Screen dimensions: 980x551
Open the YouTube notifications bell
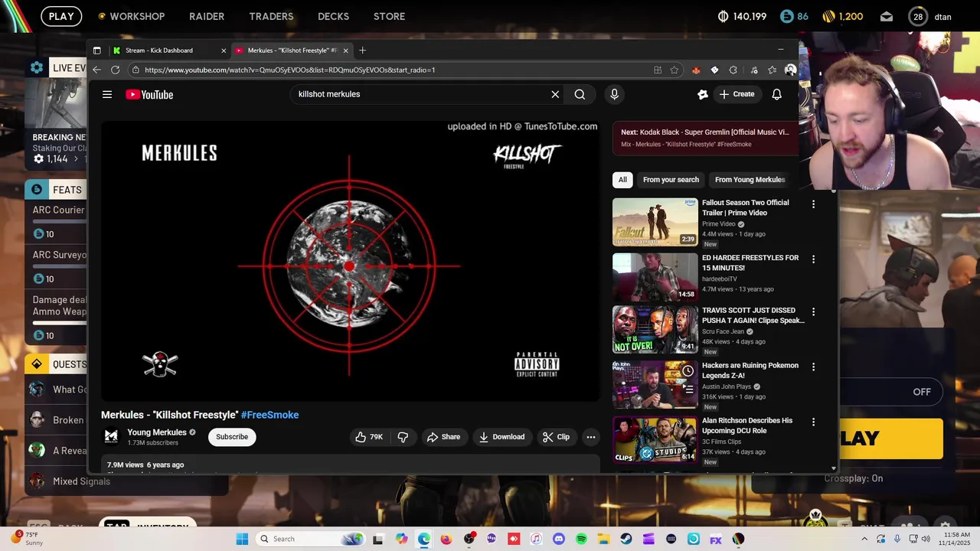click(776, 94)
